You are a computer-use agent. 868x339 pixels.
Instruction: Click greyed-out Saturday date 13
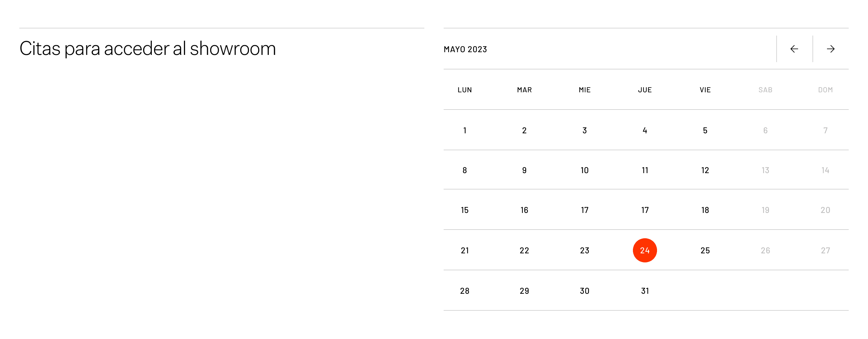coord(765,170)
